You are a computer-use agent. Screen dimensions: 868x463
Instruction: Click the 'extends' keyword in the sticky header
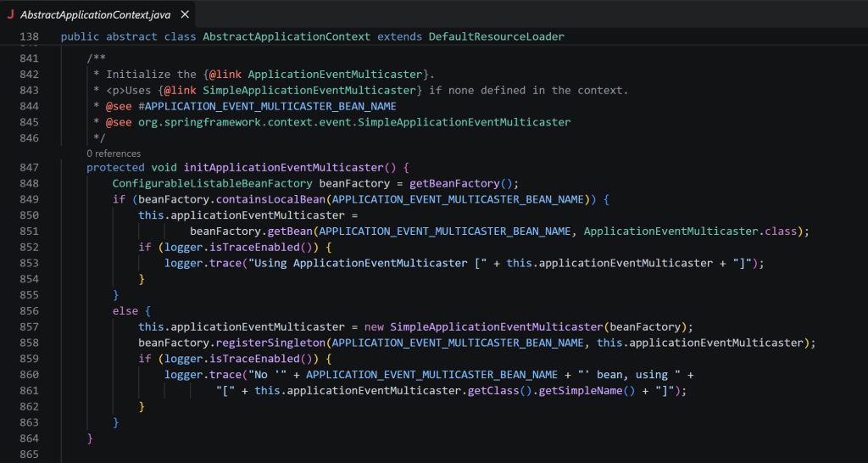tap(399, 36)
